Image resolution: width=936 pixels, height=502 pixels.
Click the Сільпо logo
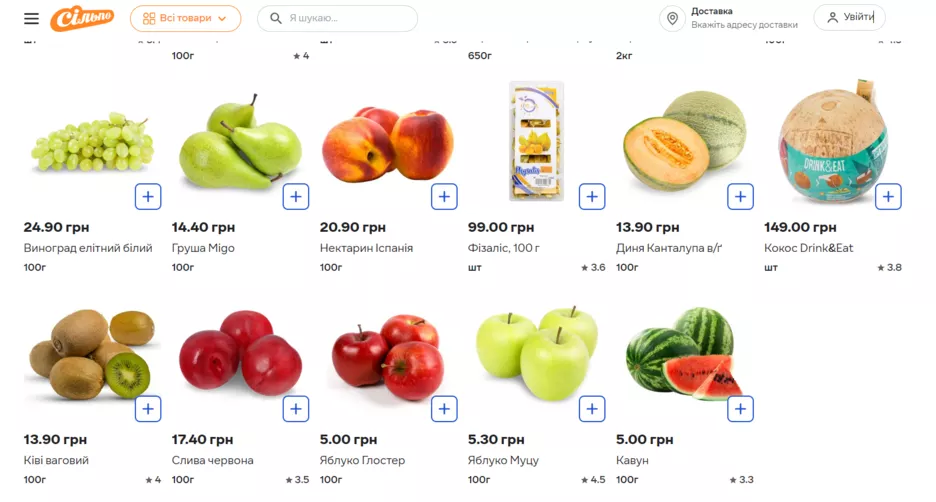pyautogui.click(x=82, y=18)
